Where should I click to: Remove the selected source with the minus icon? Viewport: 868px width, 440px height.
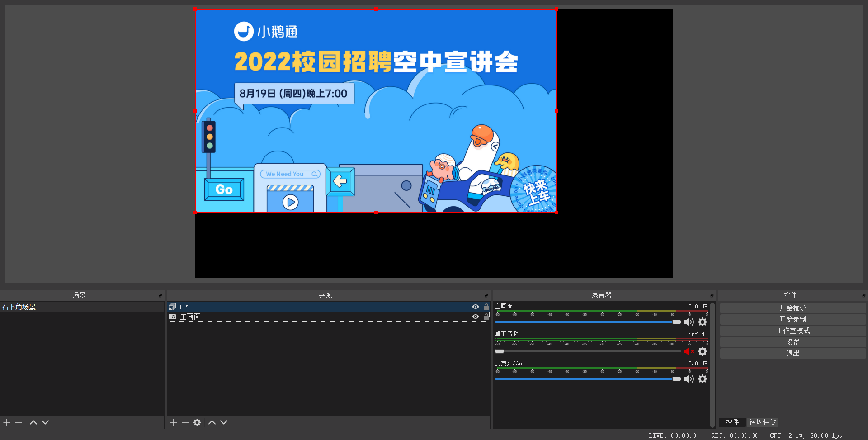coord(185,422)
